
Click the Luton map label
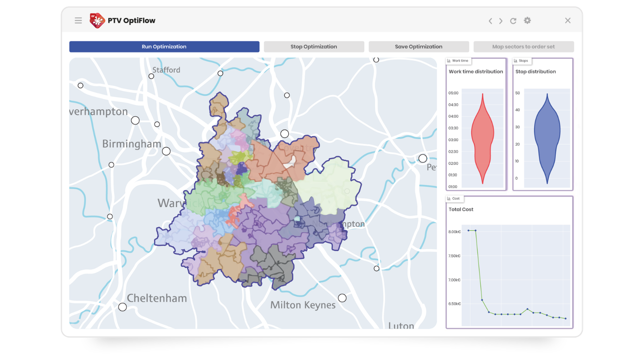click(x=401, y=325)
